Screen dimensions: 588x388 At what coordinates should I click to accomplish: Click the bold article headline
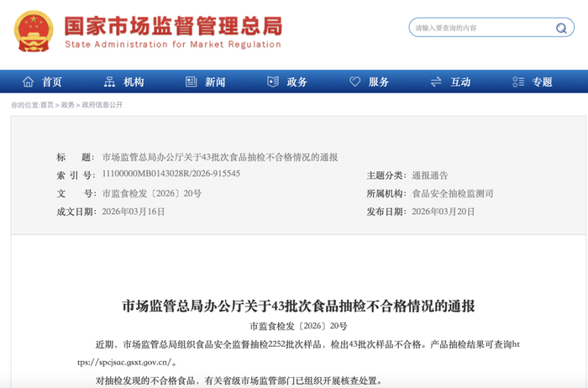click(298, 307)
